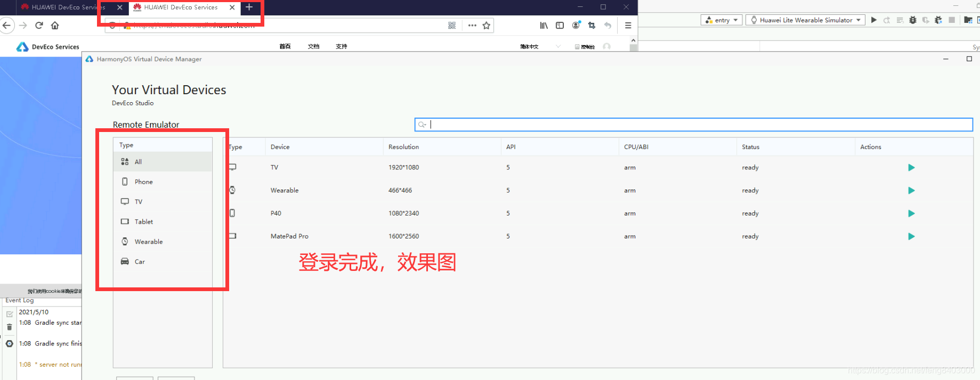Image resolution: width=980 pixels, height=380 pixels.
Task: Run the app with IDE run icon
Action: pyautogui.click(x=873, y=20)
